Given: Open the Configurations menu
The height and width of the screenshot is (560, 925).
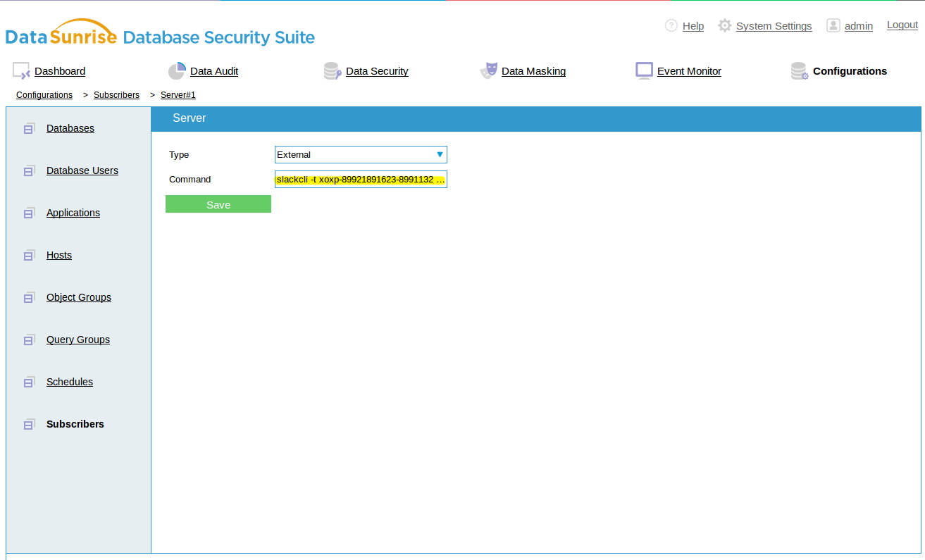Looking at the screenshot, I should pyautogui.click(x=850, y=71).
